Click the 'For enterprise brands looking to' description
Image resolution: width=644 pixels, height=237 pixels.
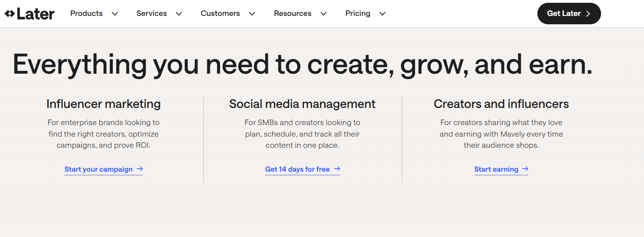click(x=103, y=134)
